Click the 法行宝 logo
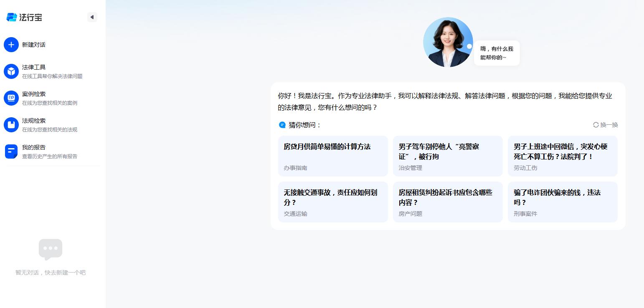 click(x=24, y=17)
